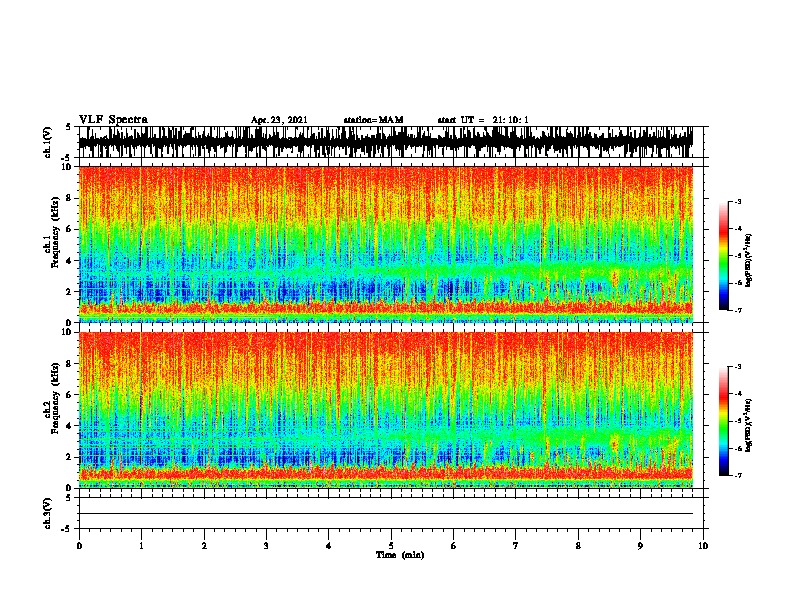Click the "-3" tick on ch.1 colorbar
792x612 pixels.
tap(738, 202)
